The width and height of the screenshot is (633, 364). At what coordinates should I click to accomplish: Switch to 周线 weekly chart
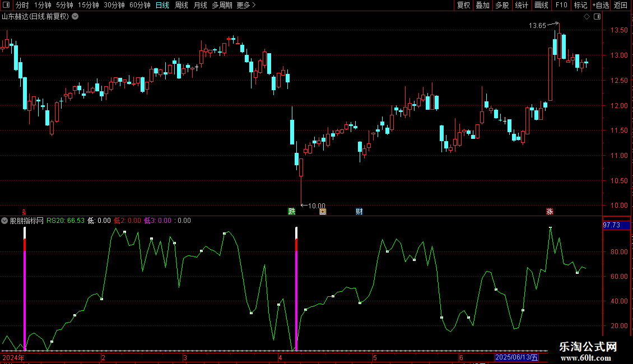pos(181,5)
